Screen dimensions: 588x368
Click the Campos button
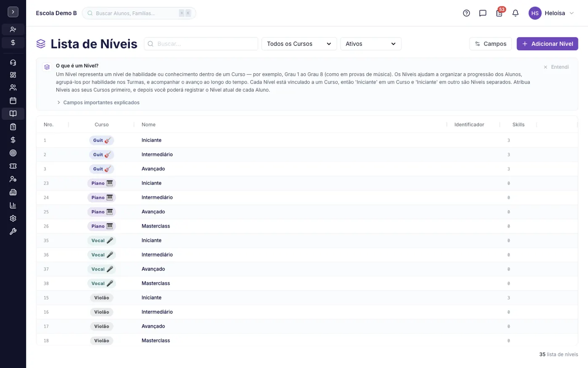coord(491,44)
